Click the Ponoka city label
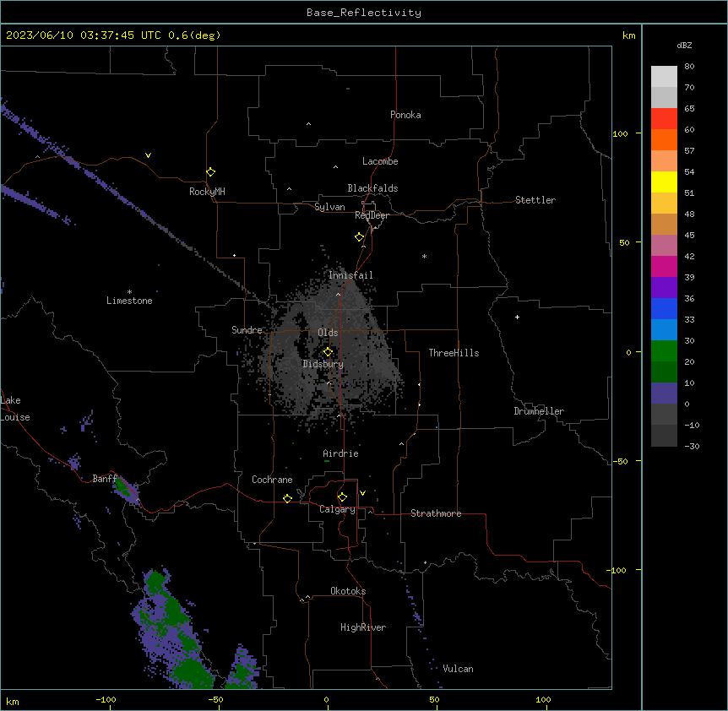Screen dimensions: 728x711 coord(405,115)
